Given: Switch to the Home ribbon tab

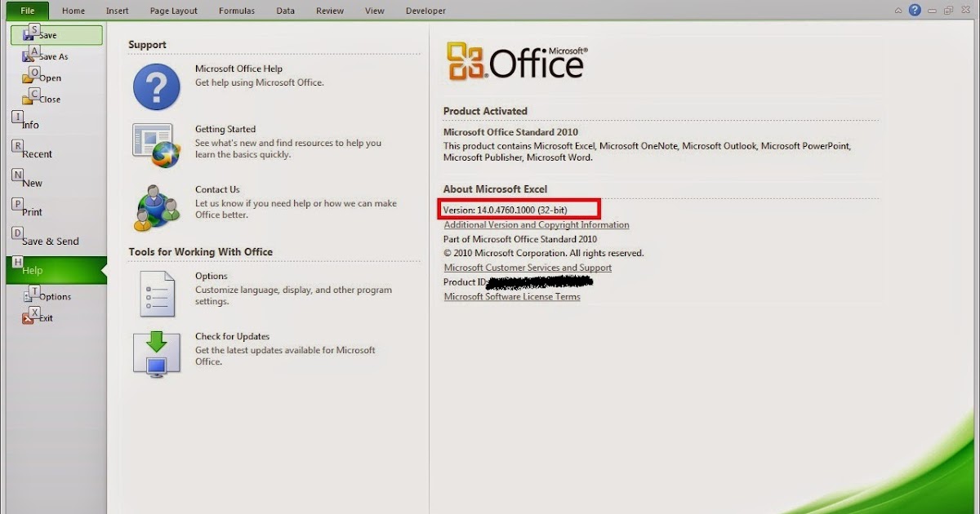Looking at the screenshot, I should (73, 11).
